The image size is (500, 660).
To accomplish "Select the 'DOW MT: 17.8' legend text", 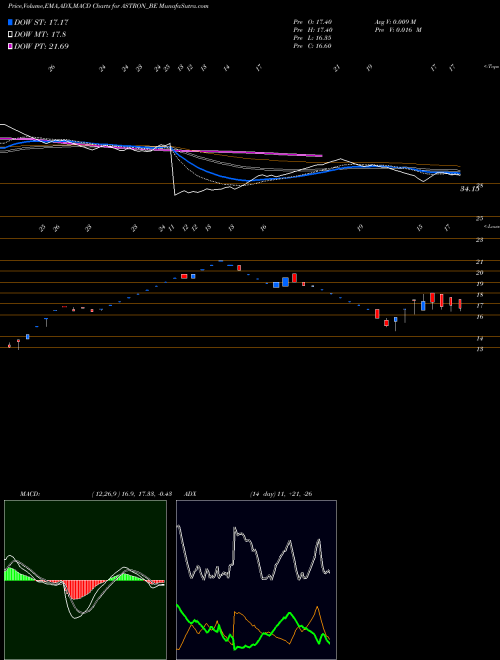I will click(40, 35).
